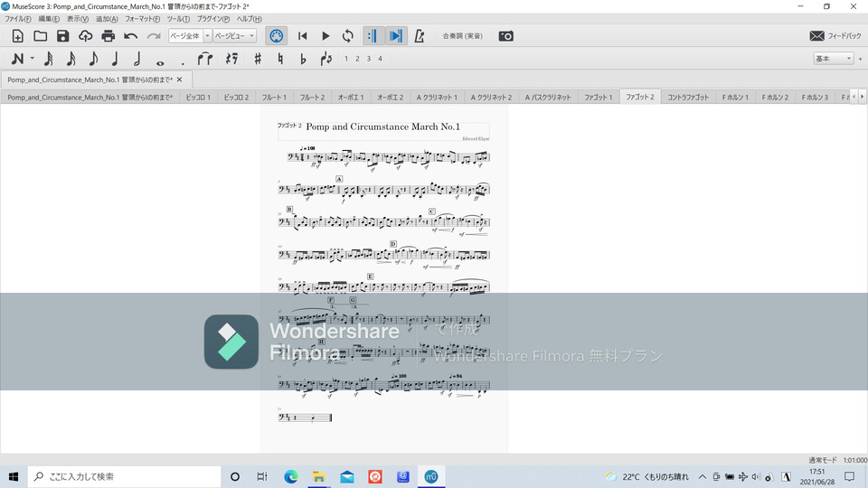Toggle the metronome button
The height and width of the screenshot is (488, 868).
pyautogui.click(x=420, y=36)
